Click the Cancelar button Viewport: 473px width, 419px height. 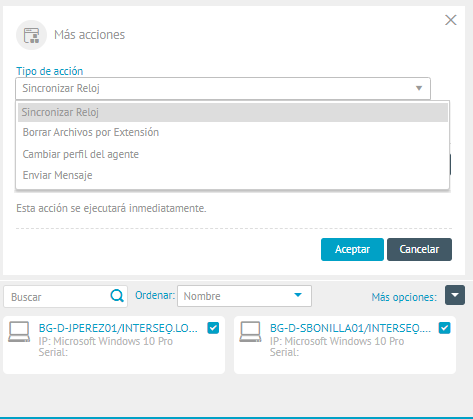point(419,249)
